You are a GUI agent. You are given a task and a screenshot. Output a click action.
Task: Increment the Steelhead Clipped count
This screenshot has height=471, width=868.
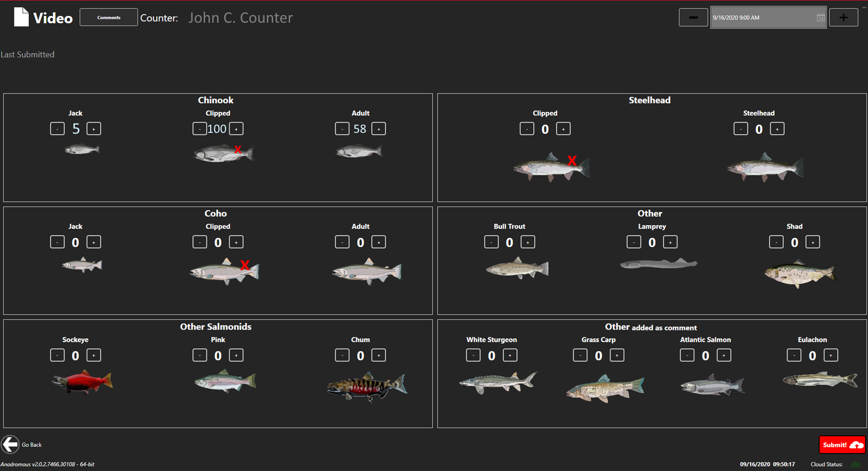point(563,129)
